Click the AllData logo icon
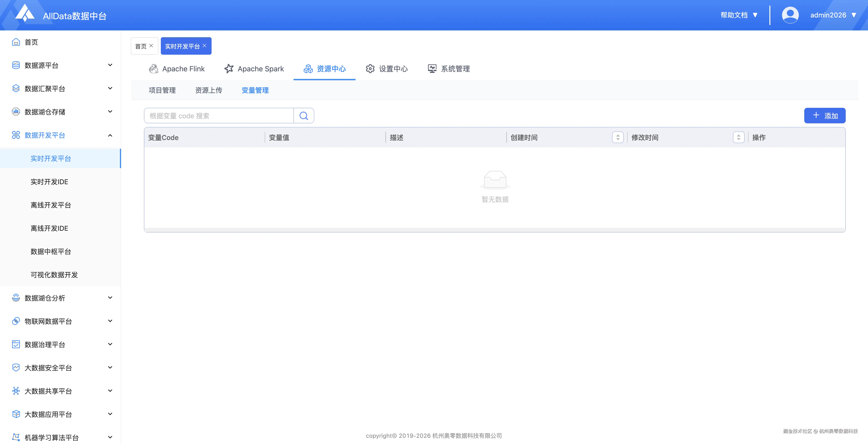The width and height of the screenshot is (868, 444). point(25,13)
